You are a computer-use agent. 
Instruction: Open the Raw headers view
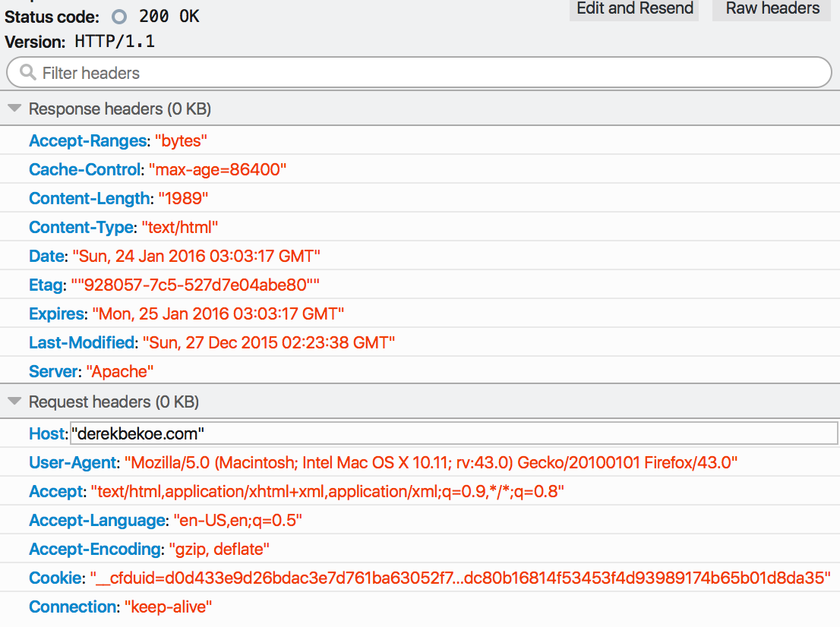click(x=772, y=9)
